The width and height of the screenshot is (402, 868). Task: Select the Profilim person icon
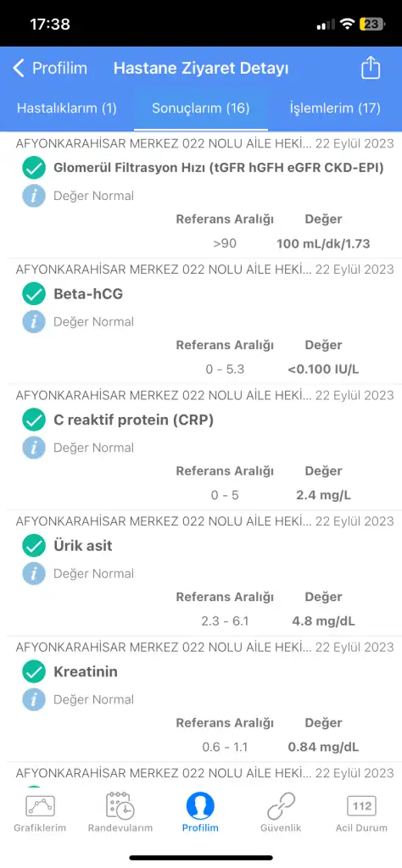point(200,806)
